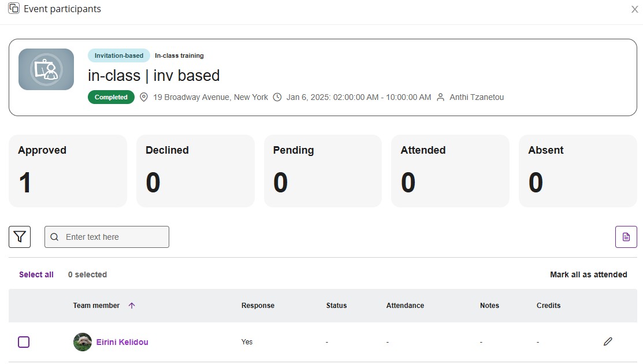This screenshot has width=643, height=364.
Task: Click the Response column header
Action: click(x=258, y=306)
